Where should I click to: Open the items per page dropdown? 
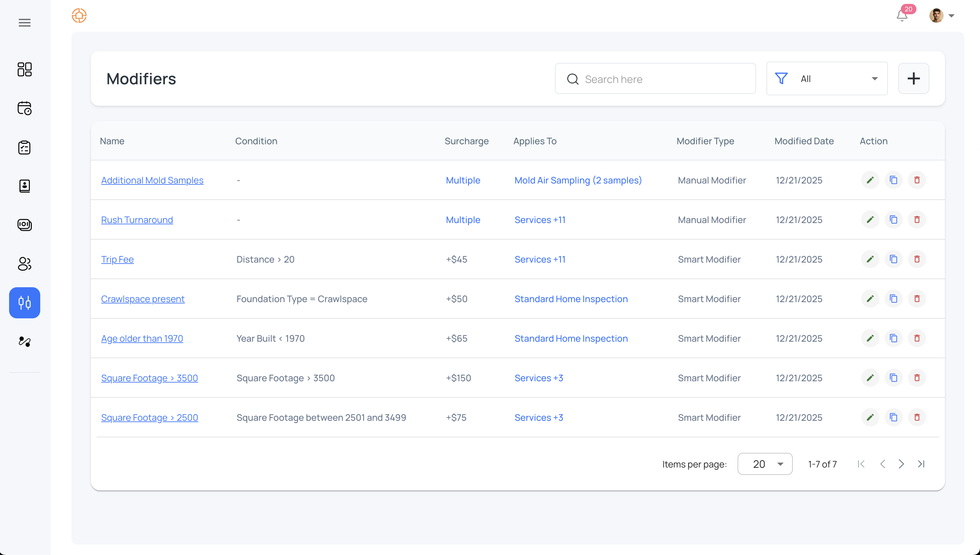pyautogui.click(x=765, y=464)
